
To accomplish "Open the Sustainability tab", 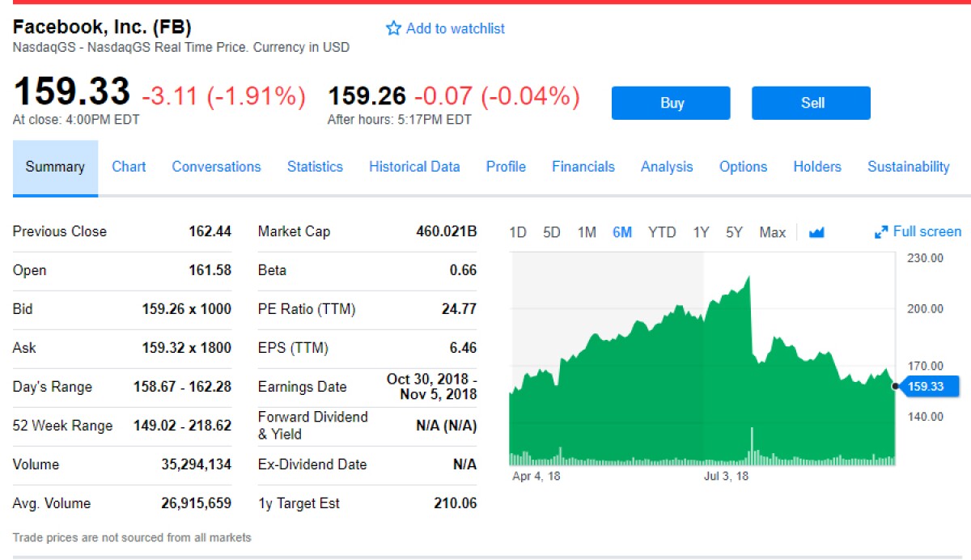I will (x=909, y=167).
